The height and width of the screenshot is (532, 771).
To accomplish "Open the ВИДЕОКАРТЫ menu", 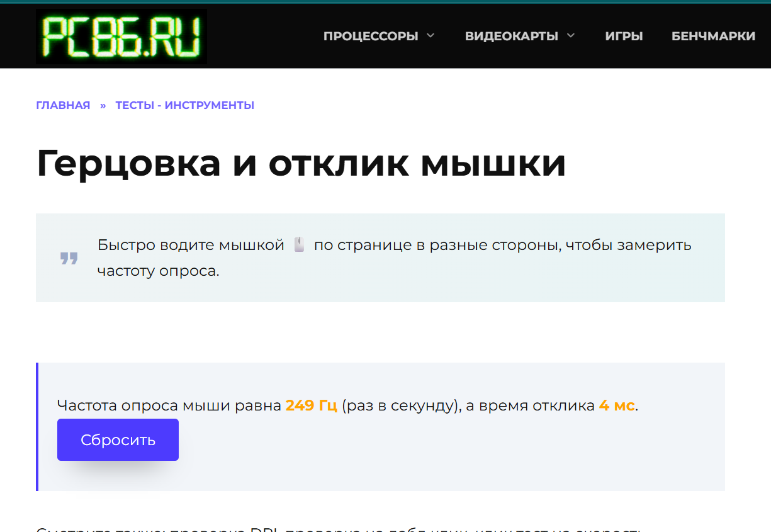I will click(x=512, y=37).
